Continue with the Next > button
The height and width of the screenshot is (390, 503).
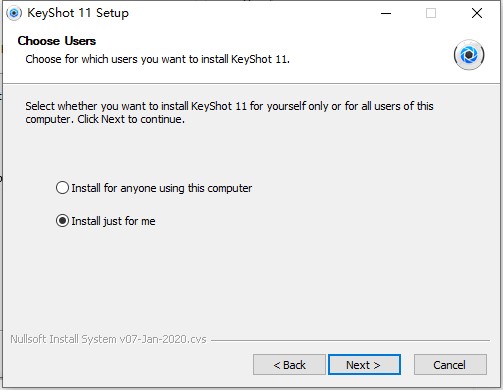pyautogui.click(x=364, y=365)
